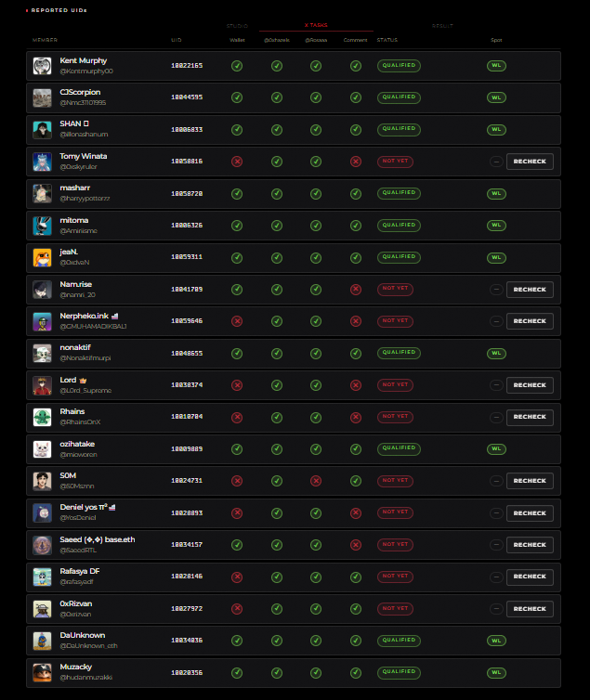Click Rhains' red Wallet cross icon
Image resolution: width=590 pixels, height=700 pixels.
(237, 417)
